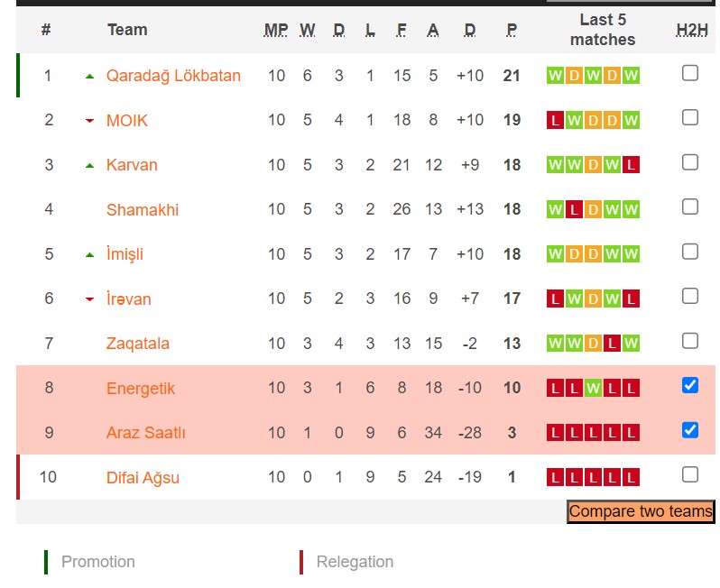Tick the H2H checkbox for Difai Ağsu
This screenshot has width=720, height=588.
(690, 474)
